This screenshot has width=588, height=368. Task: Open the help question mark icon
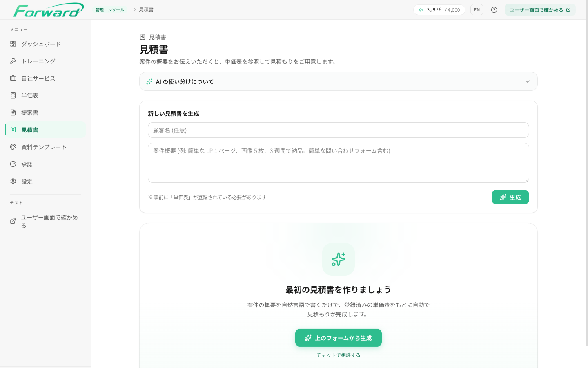494,10
